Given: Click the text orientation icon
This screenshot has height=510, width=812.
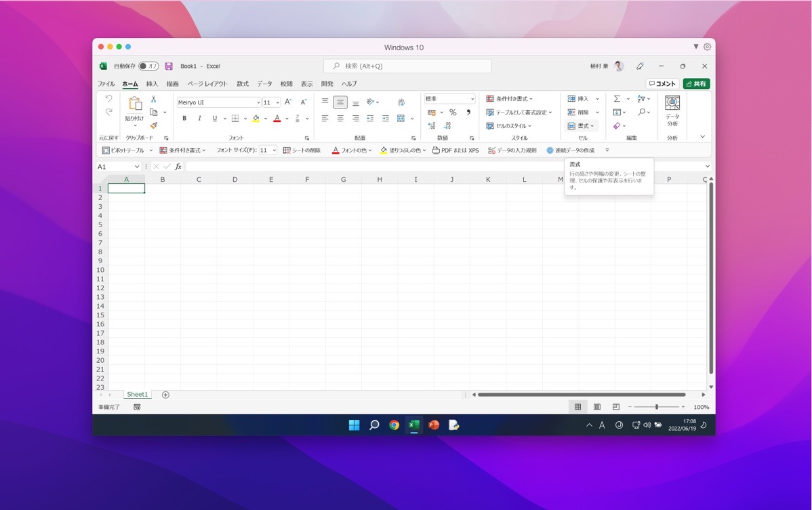Looking at the screenshot, I should click(x=371, y=102).
